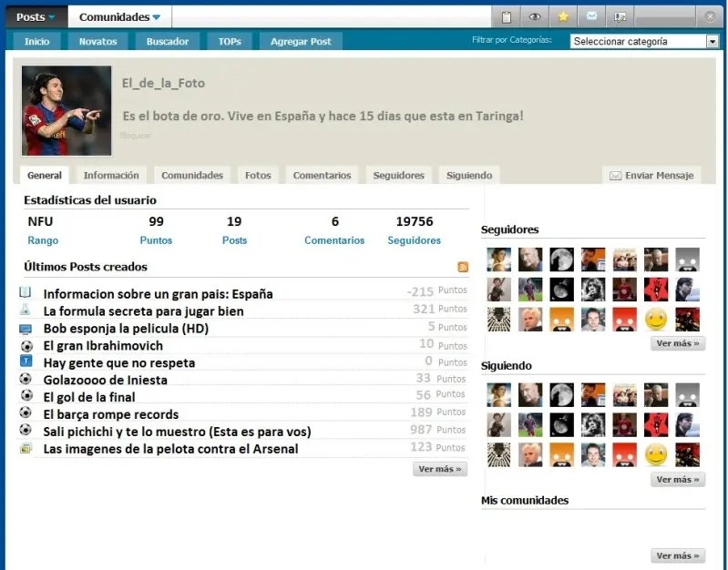Click Ver más under Seguidores avatars

[x=677, y=343]
